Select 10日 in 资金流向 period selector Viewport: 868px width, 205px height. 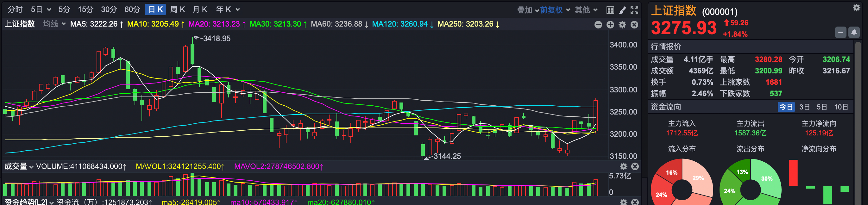coord(841,107)
